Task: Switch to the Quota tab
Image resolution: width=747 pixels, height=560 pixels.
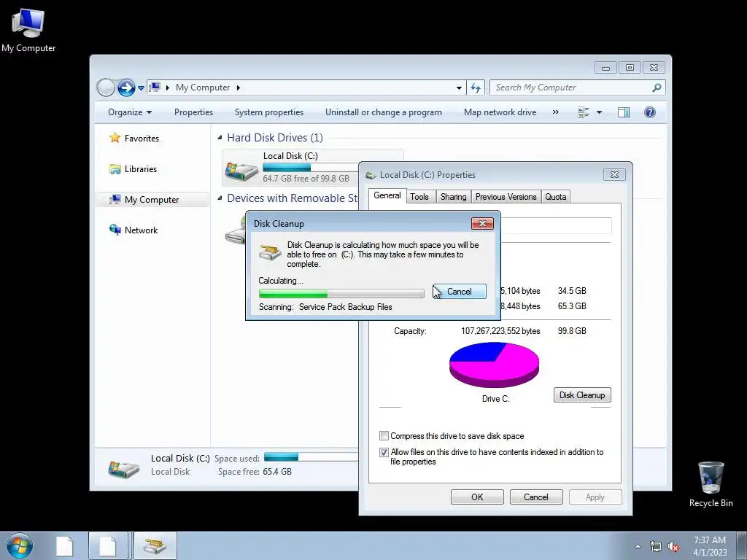Action: point(555,197)
